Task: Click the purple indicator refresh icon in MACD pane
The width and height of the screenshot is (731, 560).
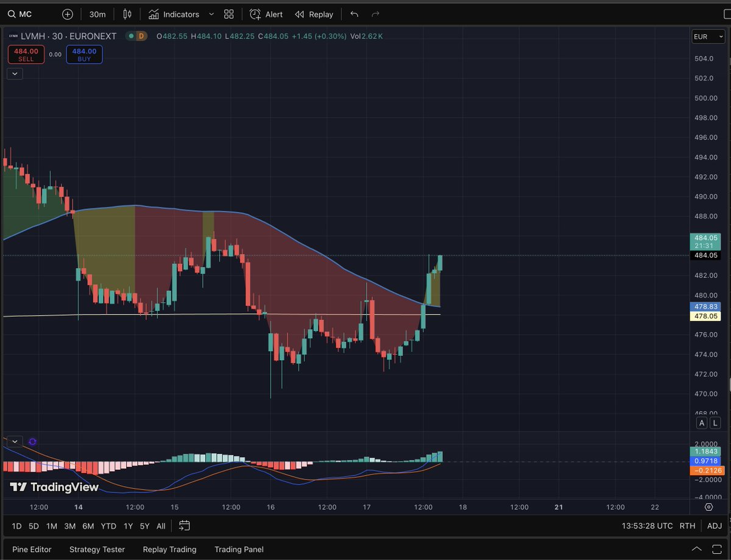Action: point(32,442)
